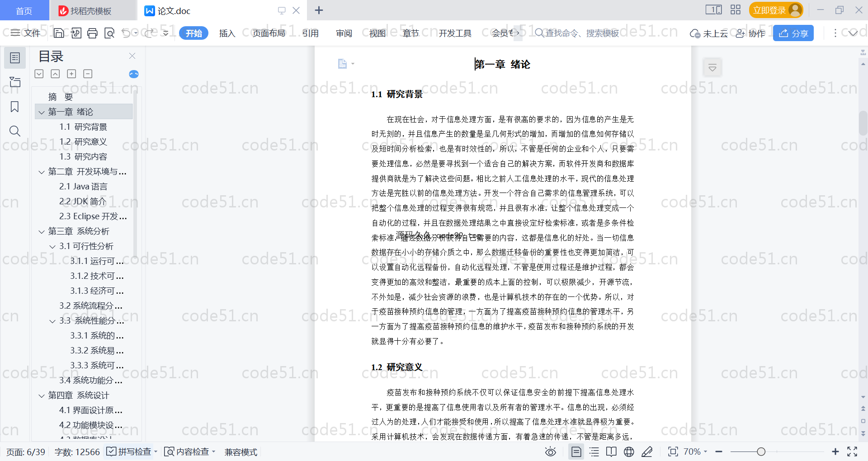Switch to web layout view
Screen dimensions: 868x461
click(629, 452)
